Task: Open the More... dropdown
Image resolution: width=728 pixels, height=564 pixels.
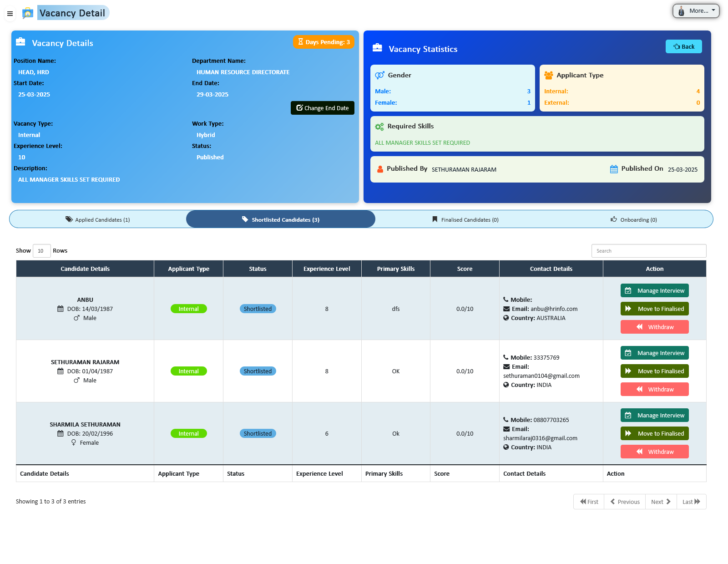Action: coord(696,10)
